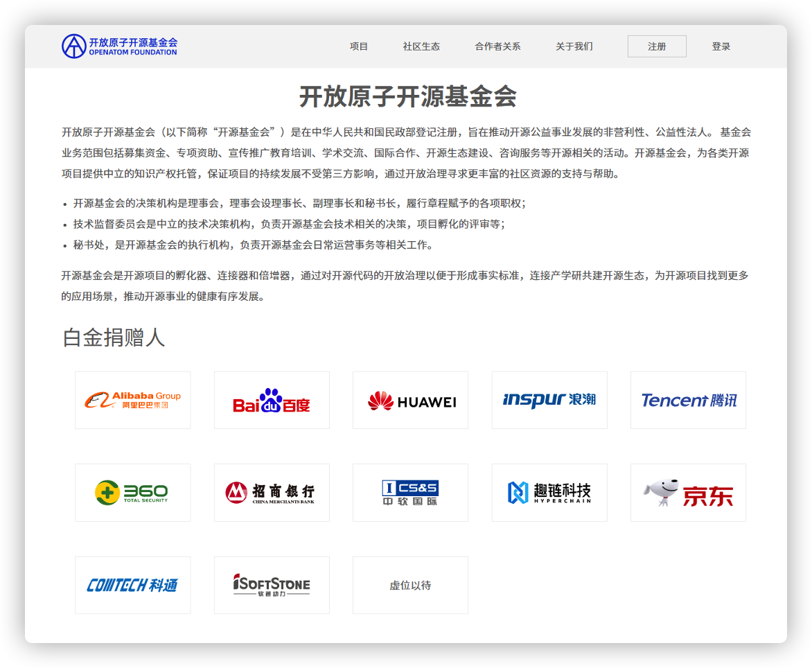812x668 pixels.
Task: Open the Huawei donor logo
Action: tap(410, 400)
